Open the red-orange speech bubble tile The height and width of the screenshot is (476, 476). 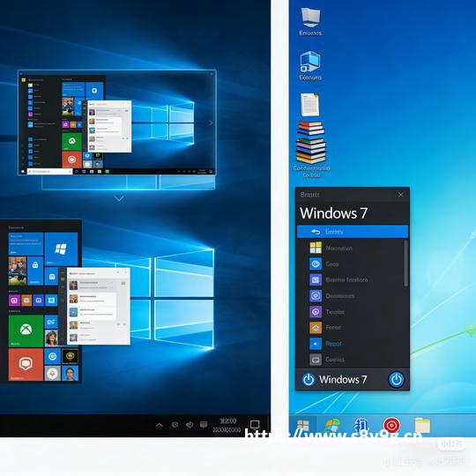26,364
